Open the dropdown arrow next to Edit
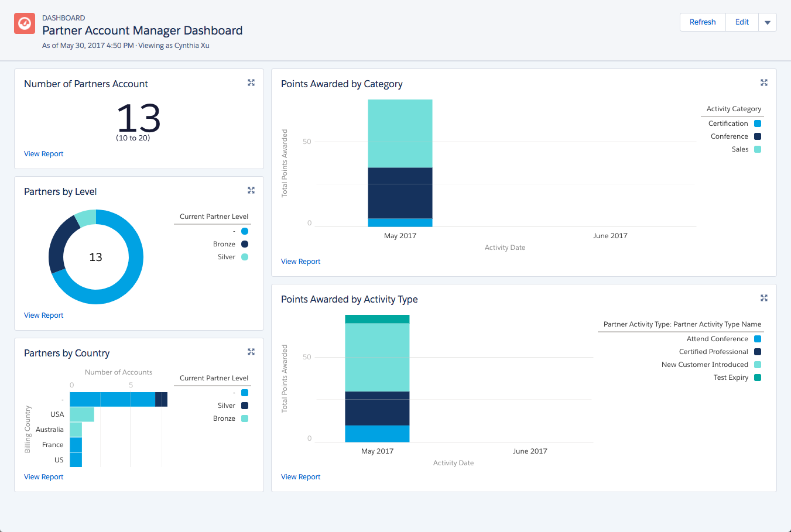791x532 pixels. [x=768, y=22]
